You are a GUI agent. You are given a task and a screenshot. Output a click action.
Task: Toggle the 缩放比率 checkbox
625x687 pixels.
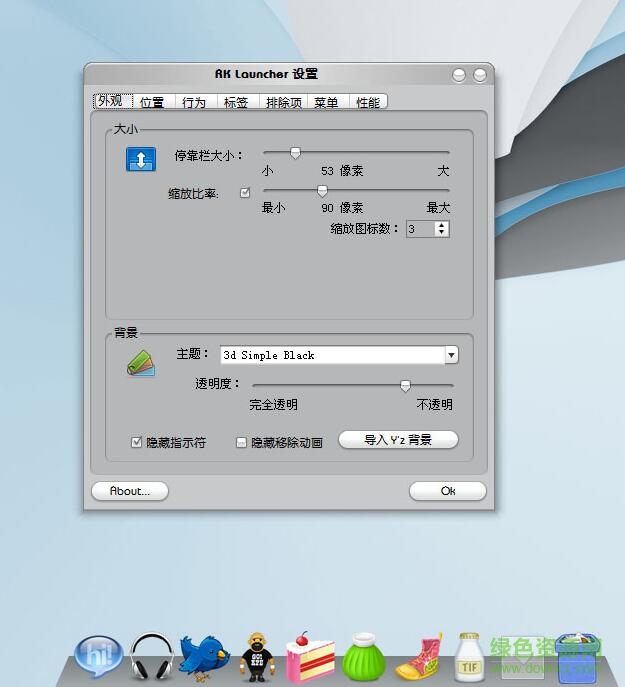click(245, 193)
